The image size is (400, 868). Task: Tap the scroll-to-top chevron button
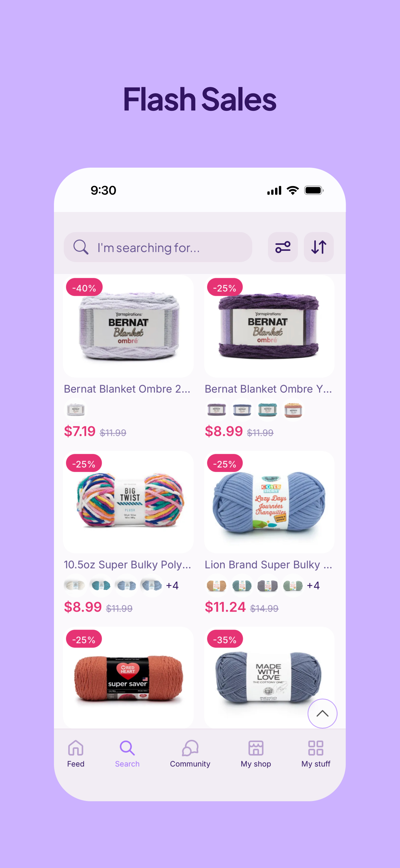pyautogui.click(x=322, y=713)
